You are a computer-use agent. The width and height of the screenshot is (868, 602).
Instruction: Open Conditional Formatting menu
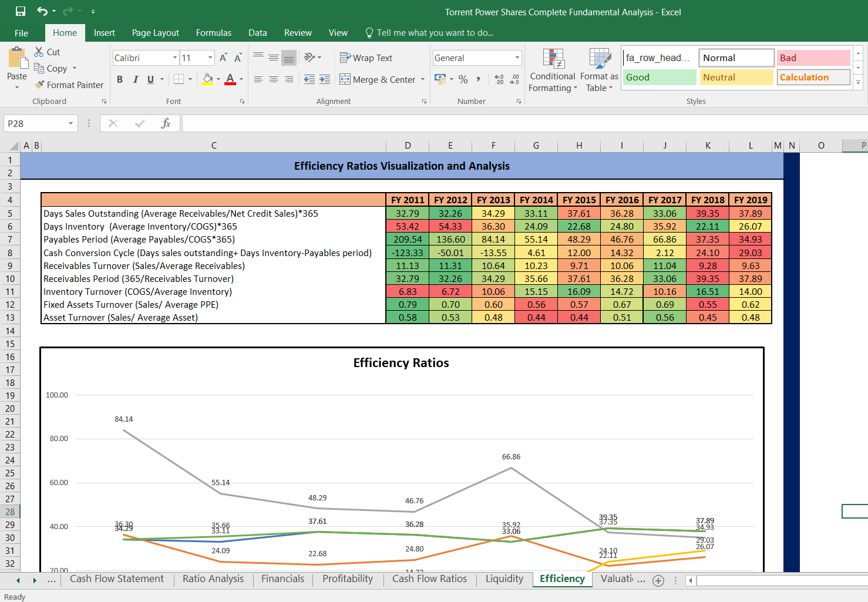[553, 70]
